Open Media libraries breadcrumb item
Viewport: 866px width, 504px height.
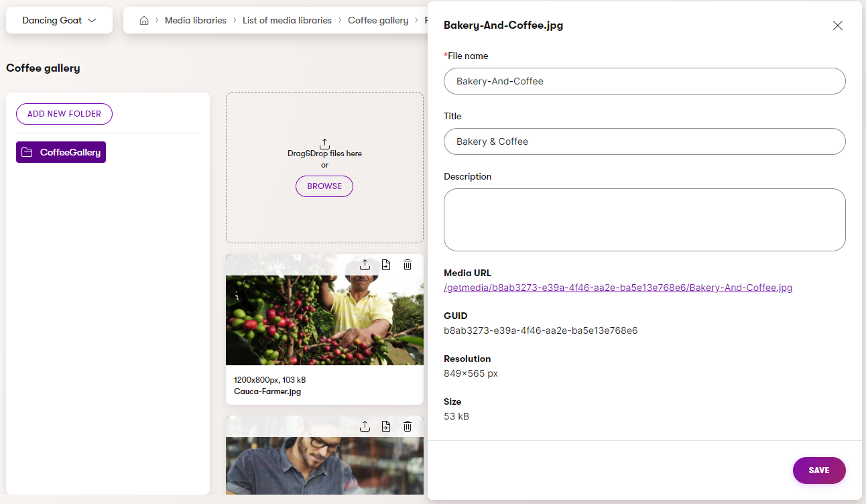click(x=195, y=21)
